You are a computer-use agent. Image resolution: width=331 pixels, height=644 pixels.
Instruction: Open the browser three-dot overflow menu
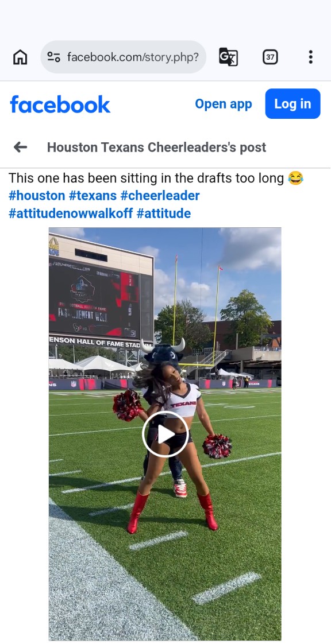tap(311, 57)
